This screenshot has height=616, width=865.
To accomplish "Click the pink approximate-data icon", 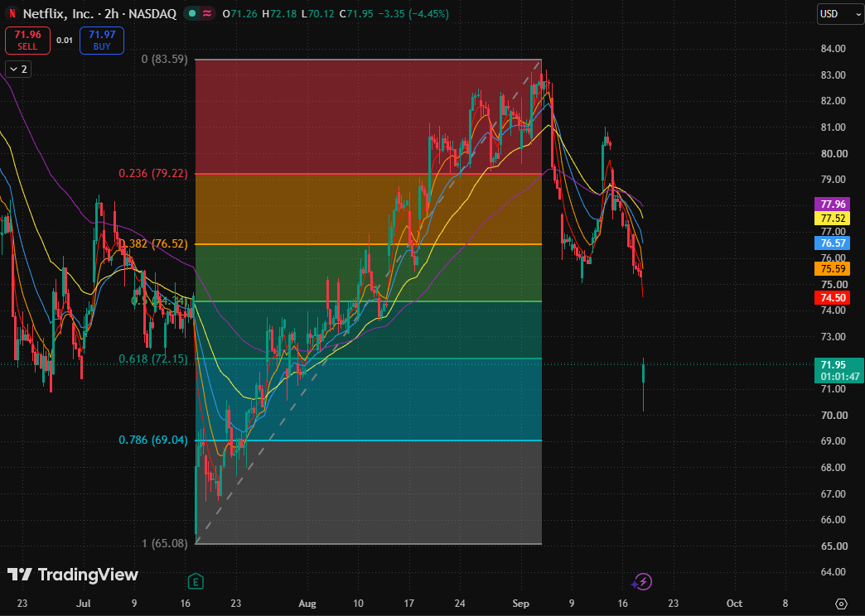I will [x=207, y=14].
